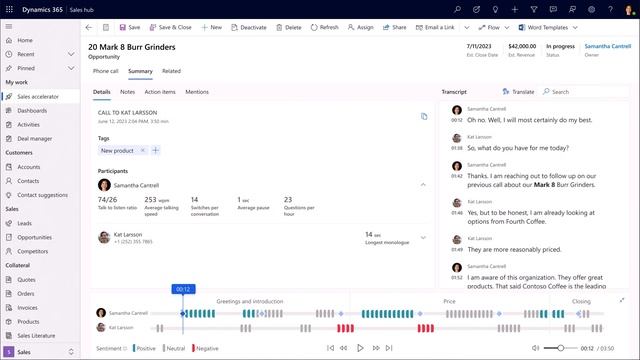This screenshot has height=360, width=640.
Task: Open the assistant lightbulb icon
Action: point(495,9)
